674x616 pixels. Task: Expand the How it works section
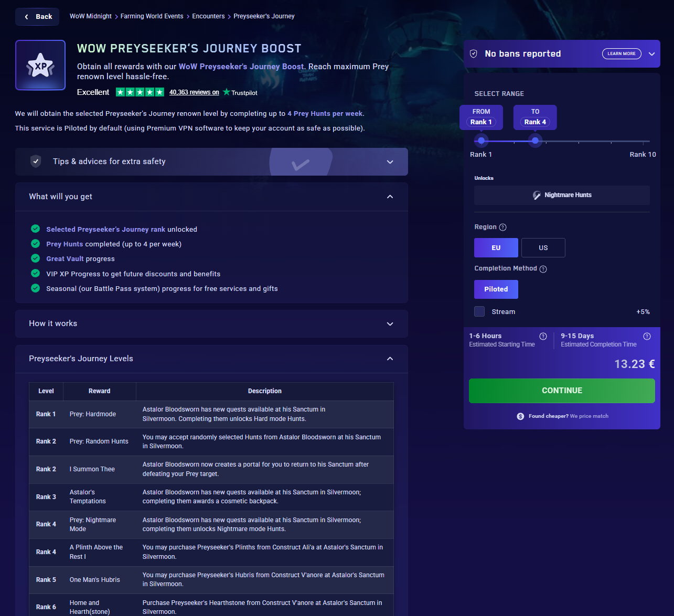point(211,323)
